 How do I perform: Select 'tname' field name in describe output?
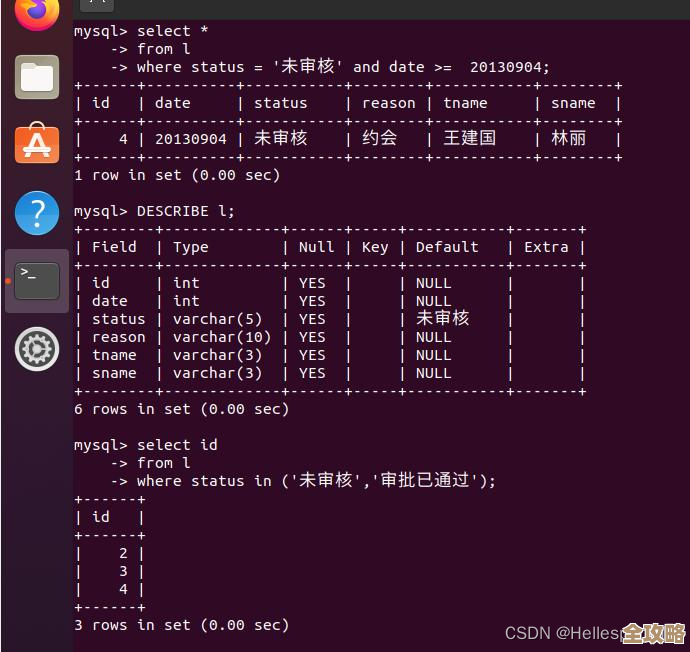pos(114,355)
